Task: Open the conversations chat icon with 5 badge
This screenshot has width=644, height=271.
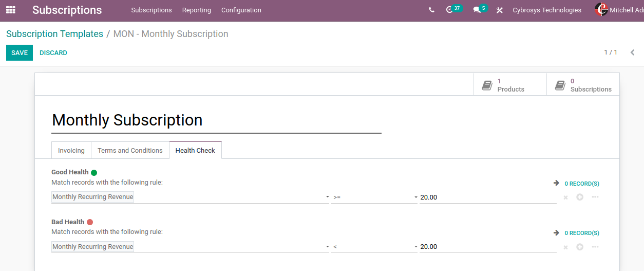Action: click(480, 9)
